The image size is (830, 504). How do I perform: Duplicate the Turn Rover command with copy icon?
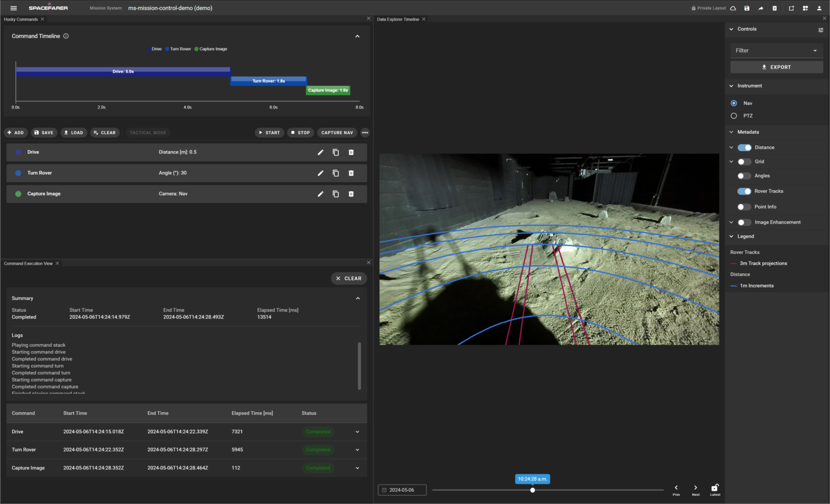pos(336,173)
